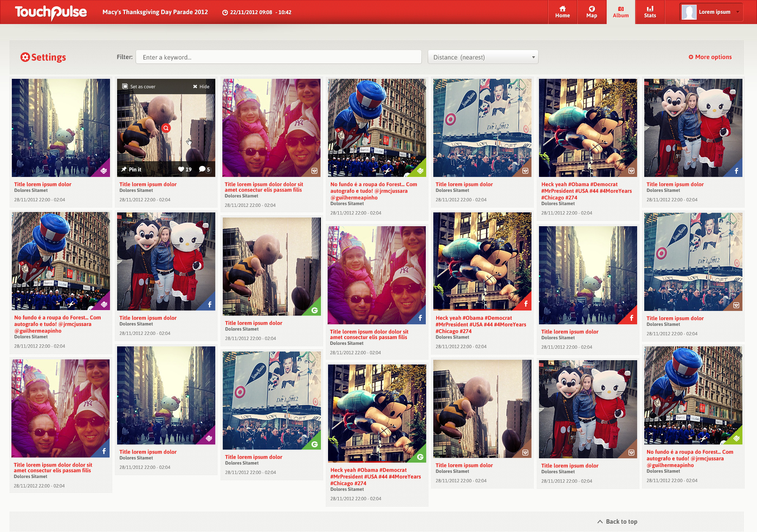Select the Album tab

(621, 12)
